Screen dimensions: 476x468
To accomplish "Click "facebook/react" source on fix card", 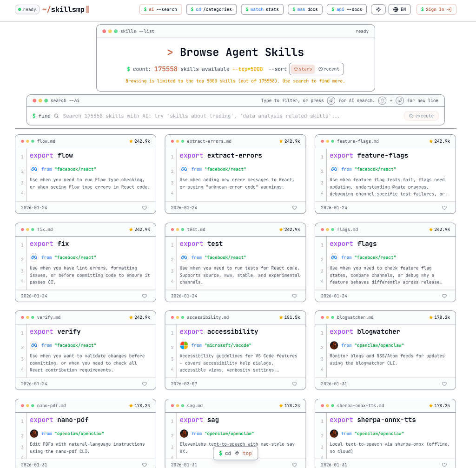I will tap(75, 257).
